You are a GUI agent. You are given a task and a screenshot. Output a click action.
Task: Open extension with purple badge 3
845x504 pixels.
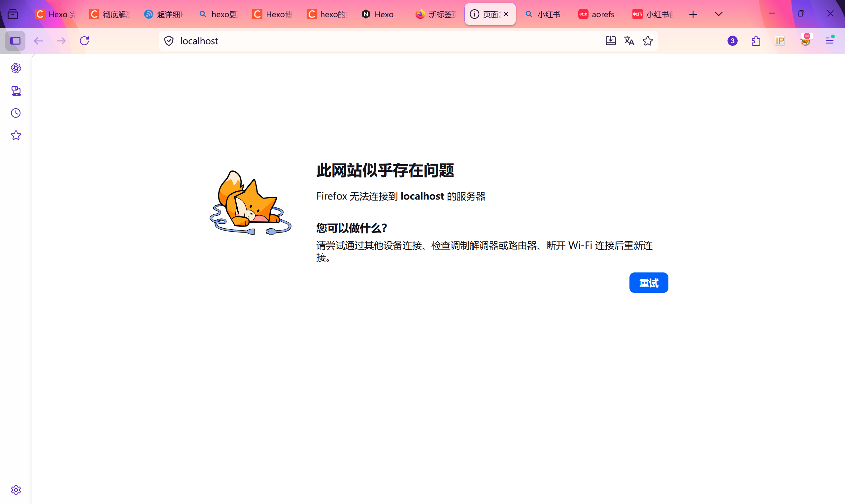732,41
